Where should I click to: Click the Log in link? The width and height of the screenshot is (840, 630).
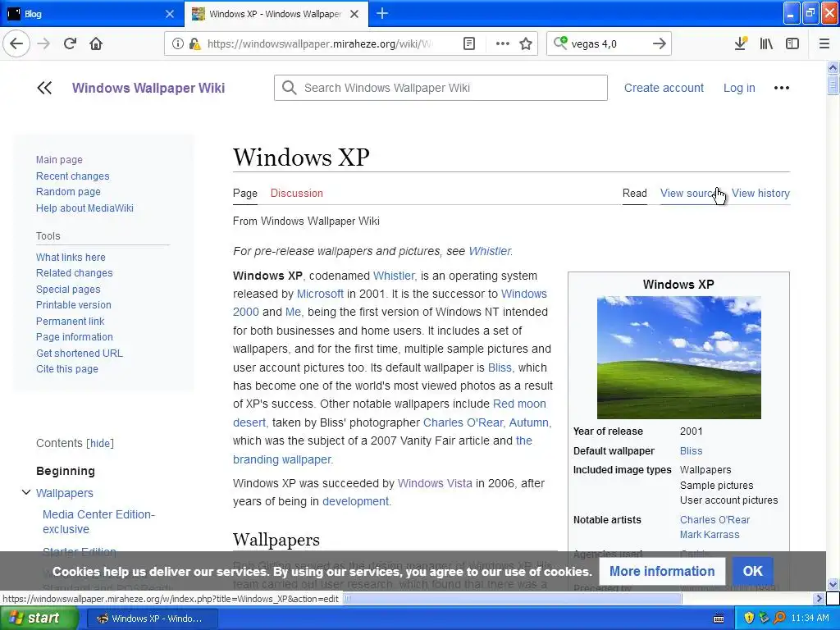point(739,88)
